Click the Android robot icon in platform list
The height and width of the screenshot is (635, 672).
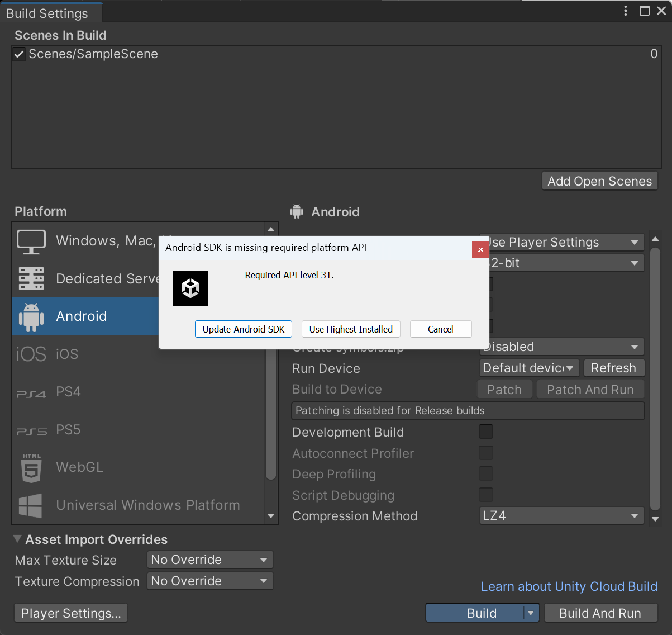[x=31, y=317]
